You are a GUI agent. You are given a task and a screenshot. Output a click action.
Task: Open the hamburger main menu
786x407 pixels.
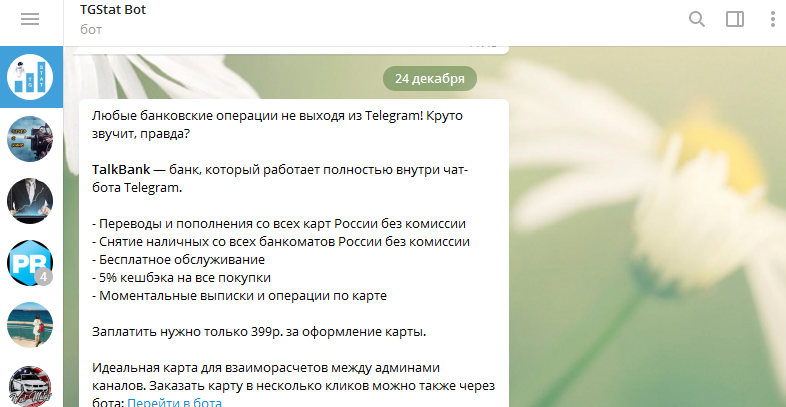[x=30, y=19]
